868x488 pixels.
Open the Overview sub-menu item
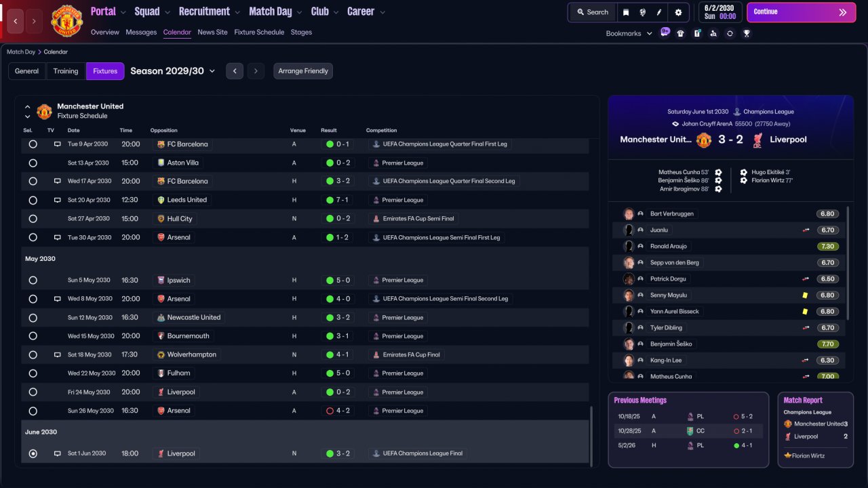click(104, 32)
